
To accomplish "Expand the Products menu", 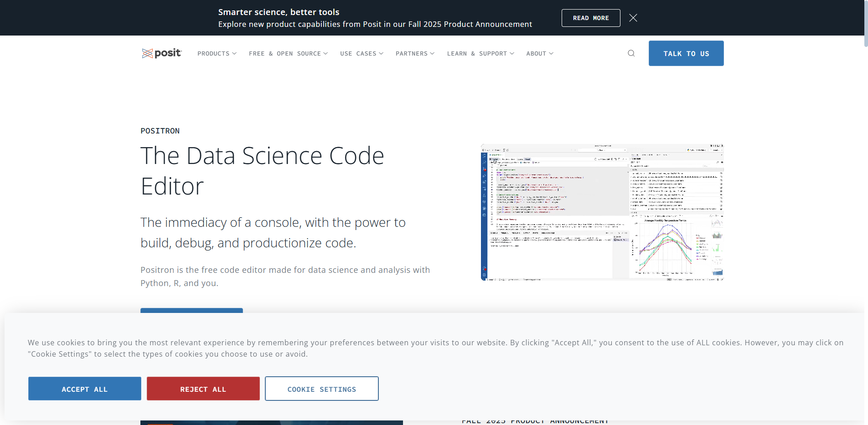I will [x=217, y=54].
